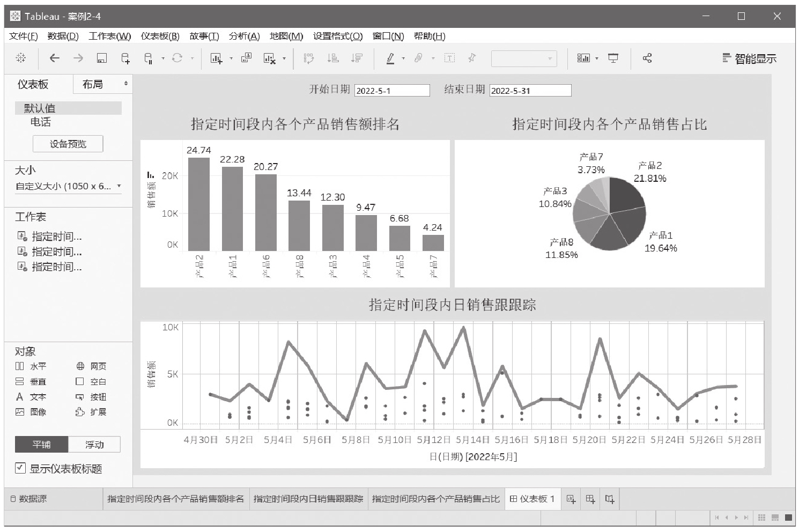The width and height of the screenshot is (799, 532).
Task: Click the 开始日期 input field
Action: pos(392,91)
